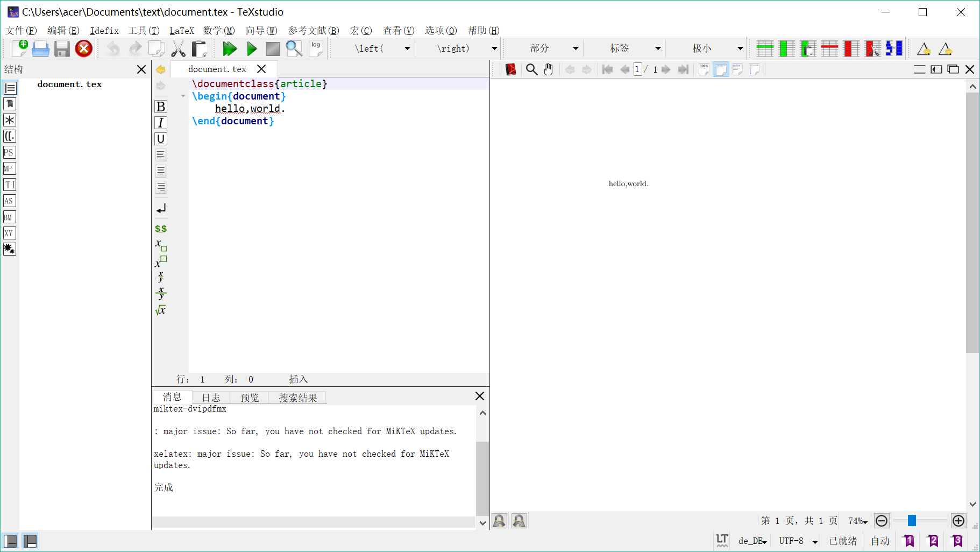
Task: Apply bold formatting with the B button
Action: pos(161,107)
